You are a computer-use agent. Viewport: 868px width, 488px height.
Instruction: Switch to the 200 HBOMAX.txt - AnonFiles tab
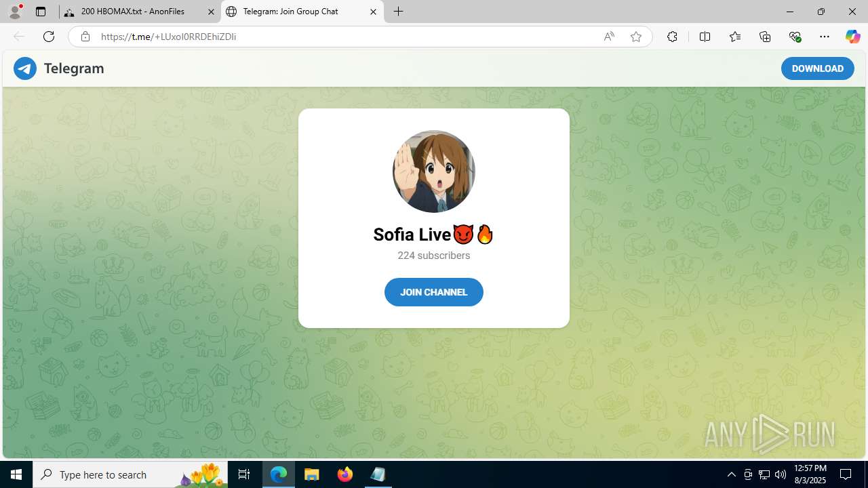(x=140, y=12)
